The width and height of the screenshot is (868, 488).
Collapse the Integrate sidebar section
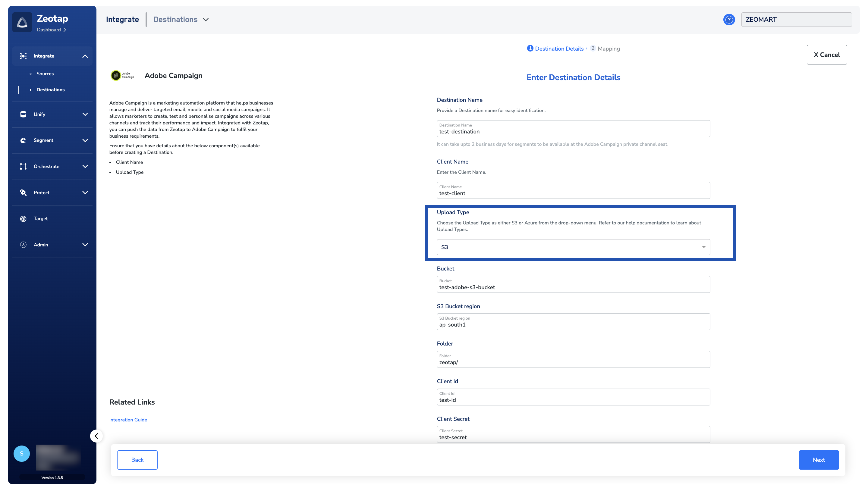(x=85, y=56)
